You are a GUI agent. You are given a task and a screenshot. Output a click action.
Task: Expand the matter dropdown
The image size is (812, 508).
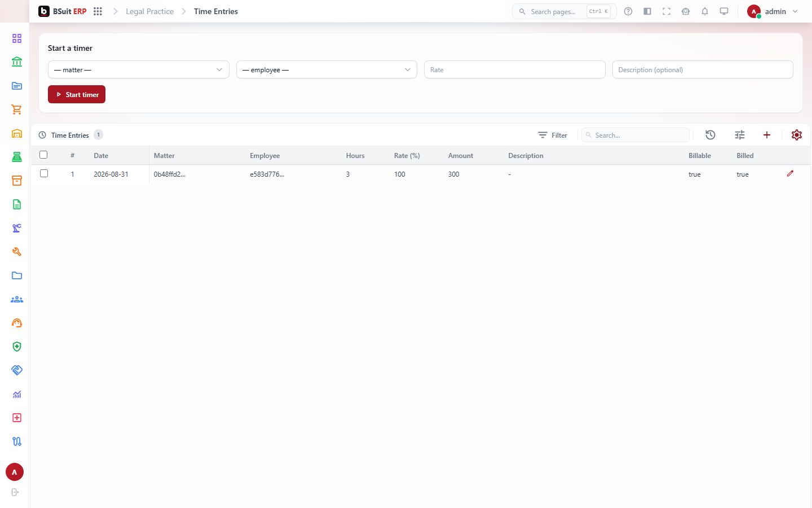pyautogui.click(x=139, y=69)
